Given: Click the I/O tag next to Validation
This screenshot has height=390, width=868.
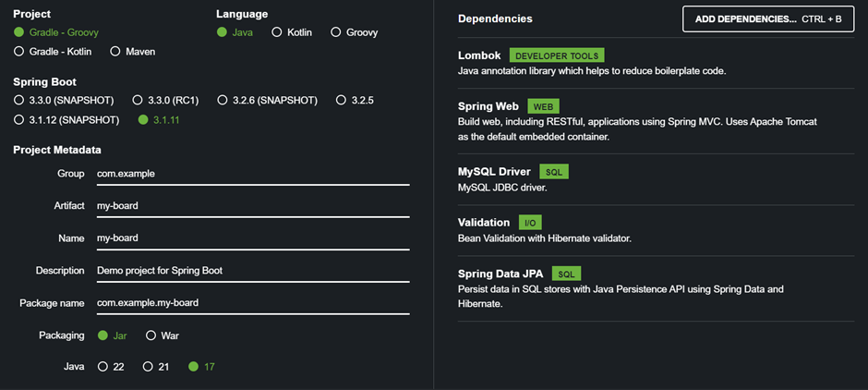Looking at the screenshot, I should coord(530,223).
